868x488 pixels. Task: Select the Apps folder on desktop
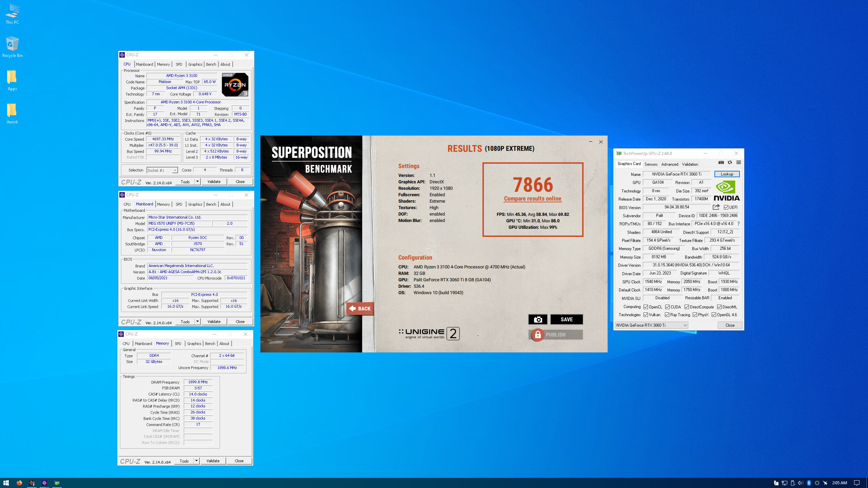[12, 80]
